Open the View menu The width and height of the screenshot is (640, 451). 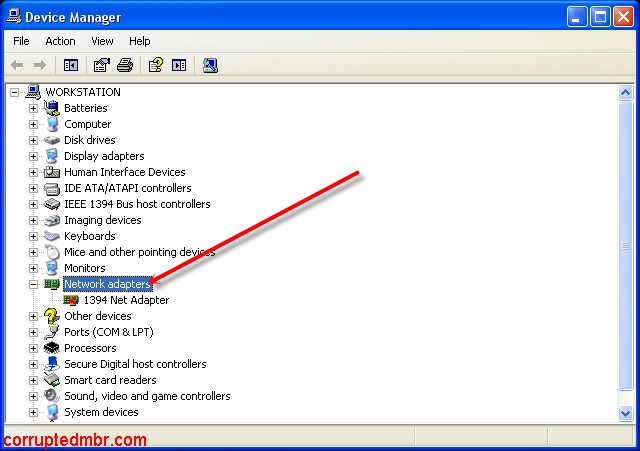[x=102, y=41]
